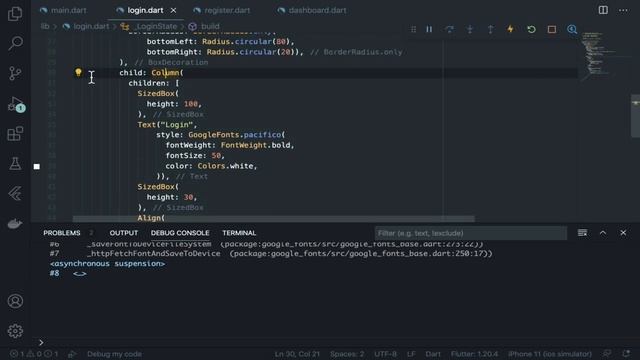Click the Debug my code status item
The width and height of the screenshot is (640, 360).
point(114,354)
